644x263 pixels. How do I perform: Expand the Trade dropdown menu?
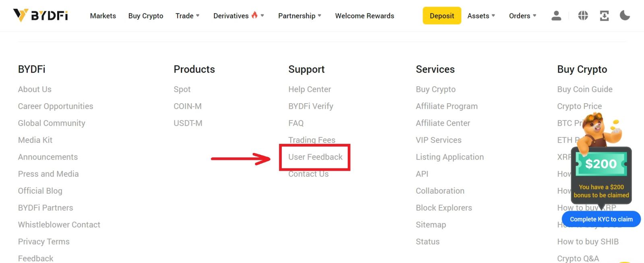tap(187, 16)
